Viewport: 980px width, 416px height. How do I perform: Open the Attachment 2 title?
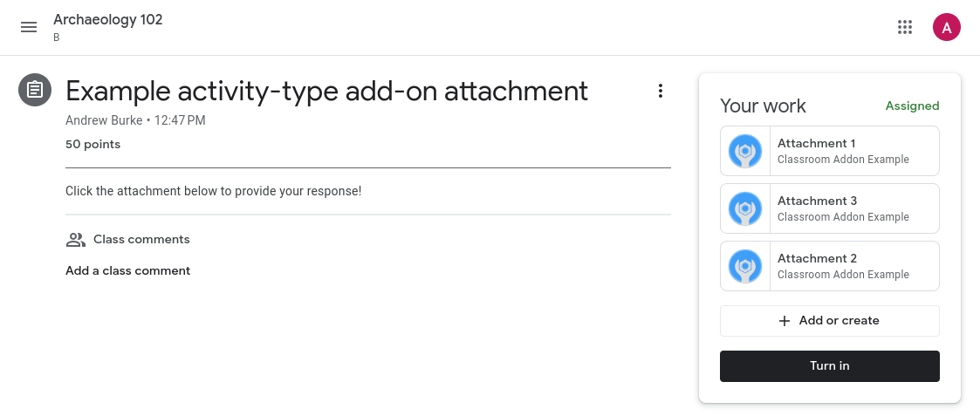pos(817,258)
